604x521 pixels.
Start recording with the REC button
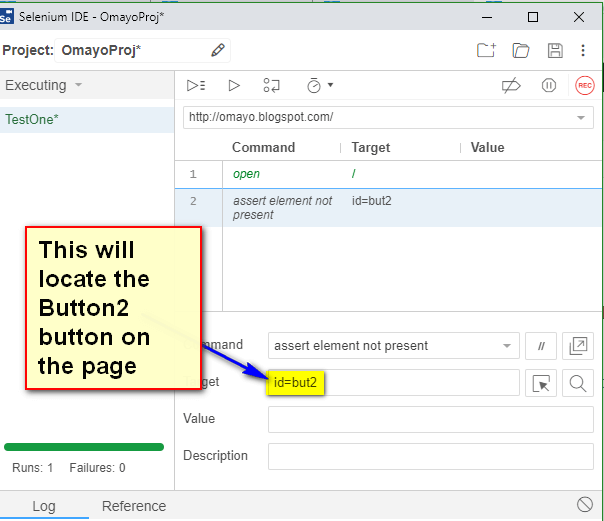tap(584, 85)
